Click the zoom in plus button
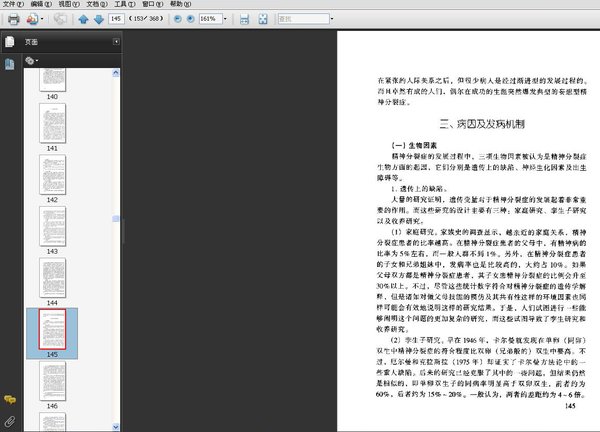The width and height of the screenshot is (600, 432). pyautogui.click(x=190, y=19)
